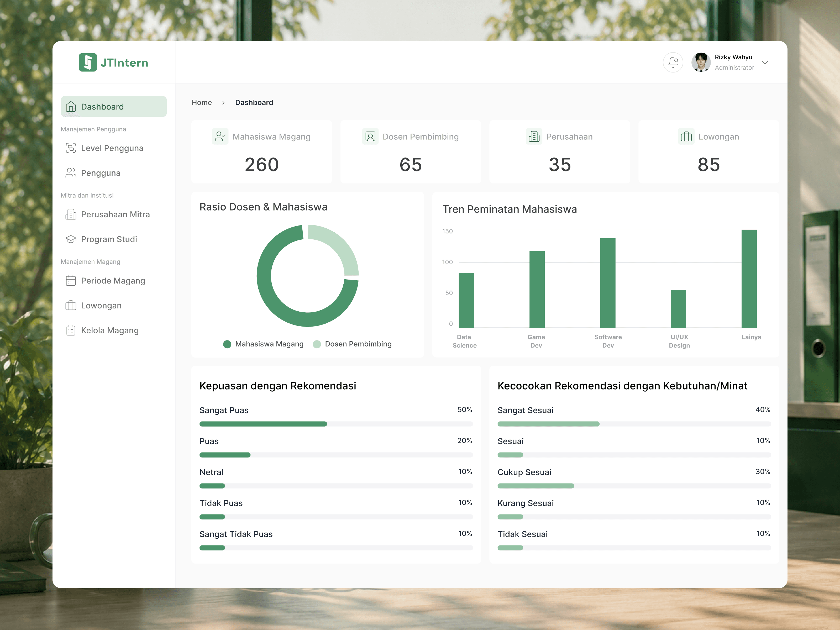Open Periode Magang menu item

point(114,281)
